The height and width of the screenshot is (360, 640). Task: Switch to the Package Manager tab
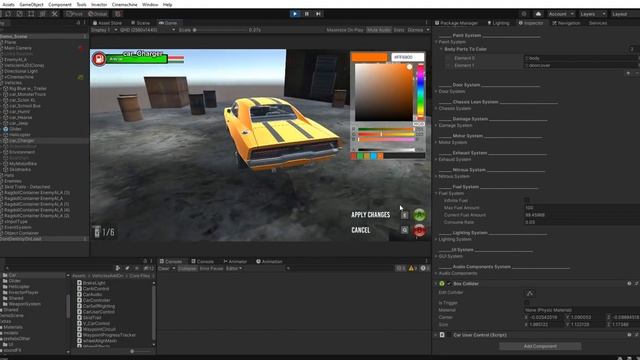(x=456, y=23)
